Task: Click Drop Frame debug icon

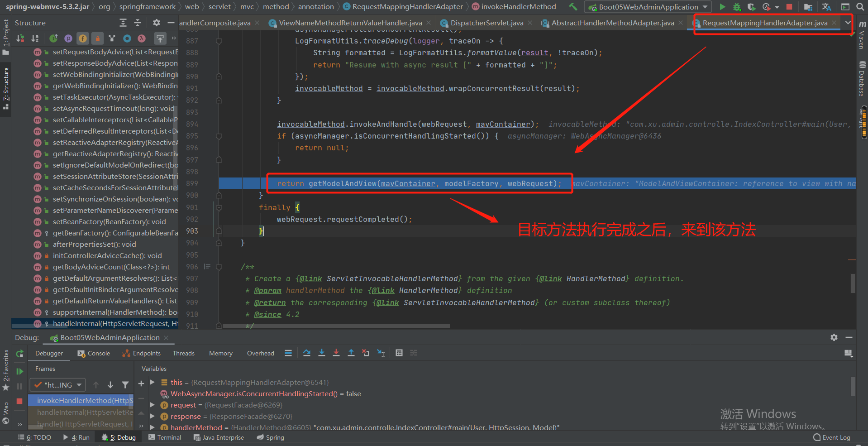Action: pos(366,353)
